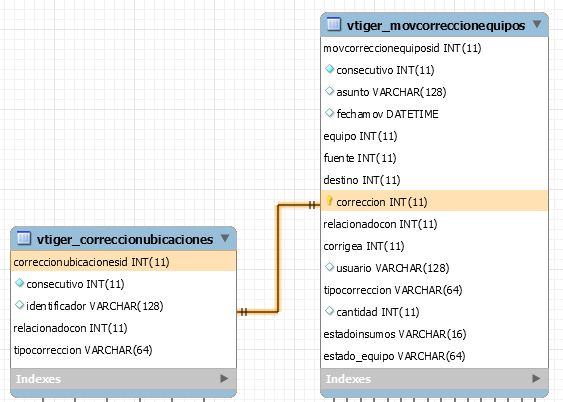Click the Indexes label of vtiger_movcorreccionequipos
563x402 pixels.
348,379
